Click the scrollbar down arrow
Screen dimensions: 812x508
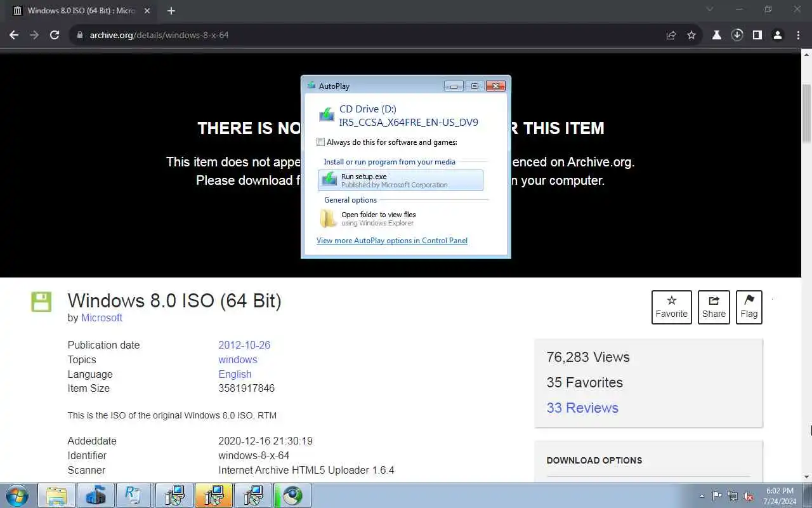click(807, 476)
